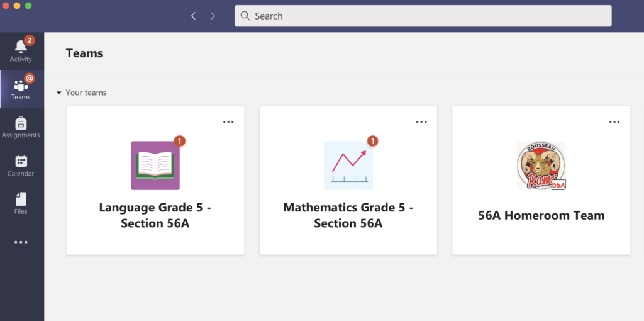The image size is (644, 321).
Task: Click the 56A Homeroom Team title
Action: click(541, 215)
